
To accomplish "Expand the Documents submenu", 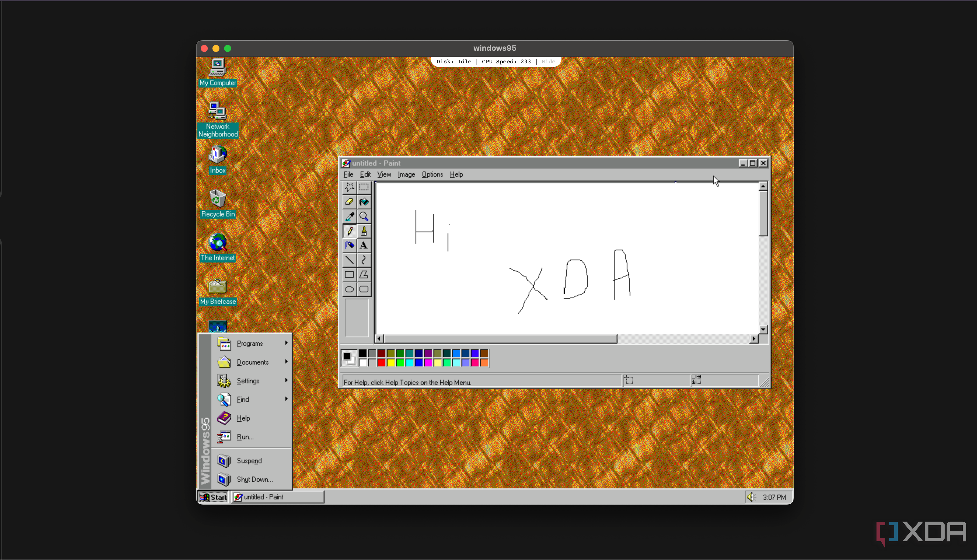I will (x=252, y=362).
